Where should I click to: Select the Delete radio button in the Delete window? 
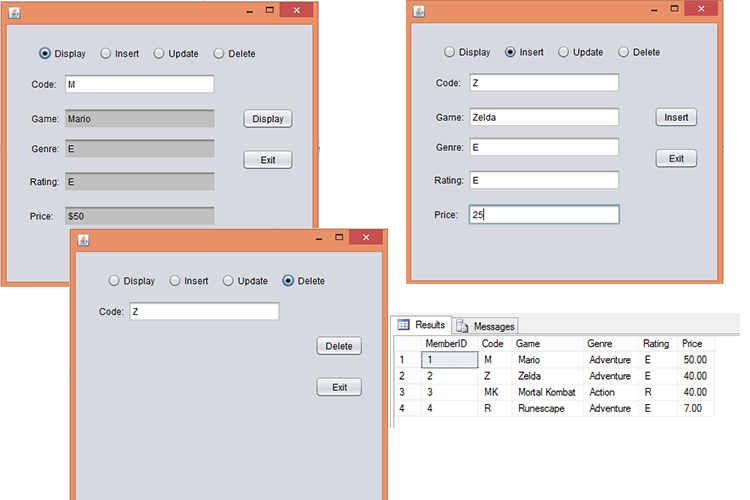[288, 281]
